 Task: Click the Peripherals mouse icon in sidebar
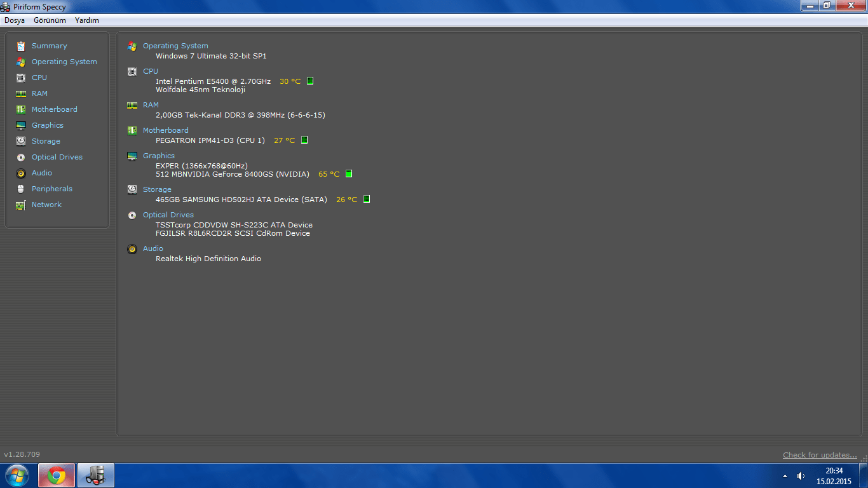[21, 189]
